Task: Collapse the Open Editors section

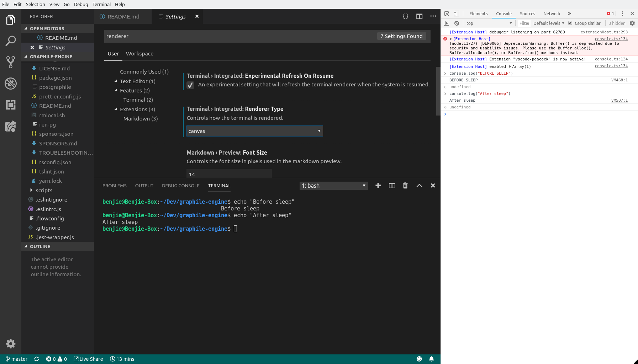Action: pos(58,28)
